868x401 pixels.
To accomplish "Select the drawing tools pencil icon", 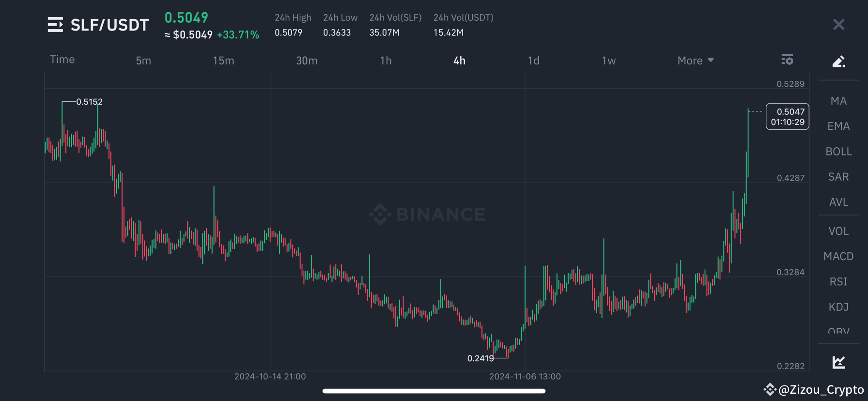I will (839, 61).
